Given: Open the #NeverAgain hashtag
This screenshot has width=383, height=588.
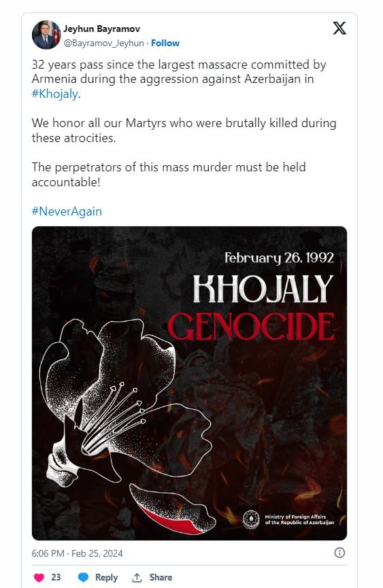Looking at the screenshot, I should point(67,211).
